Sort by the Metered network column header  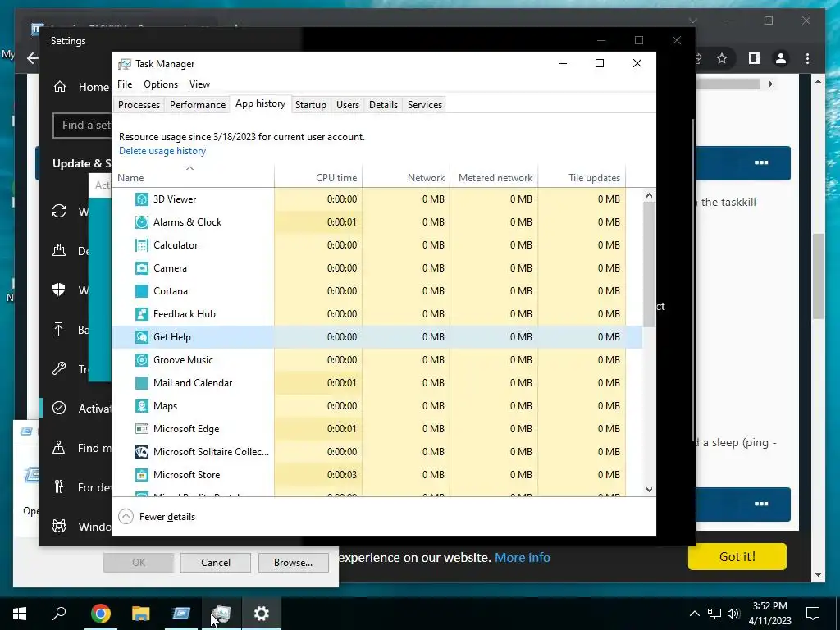tap(494, 178)
